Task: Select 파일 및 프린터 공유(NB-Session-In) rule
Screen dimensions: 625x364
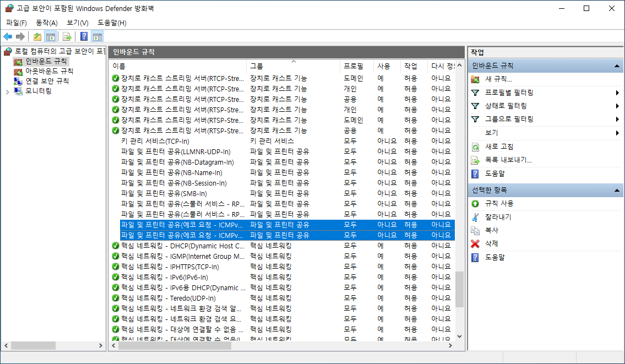Action: pos(174,183)
